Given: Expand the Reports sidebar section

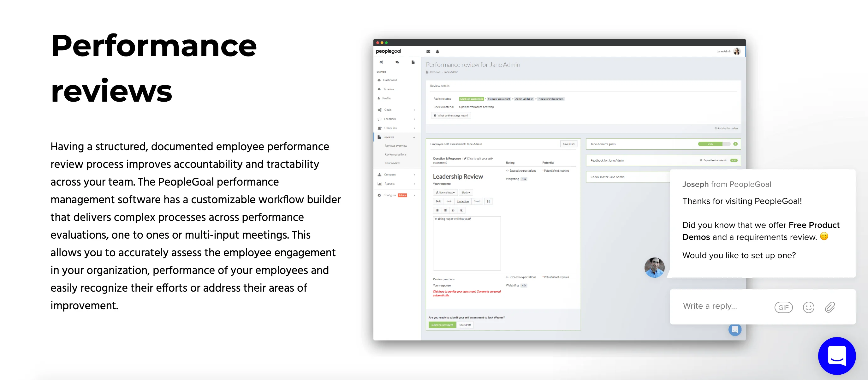Looking at the screenshot, I should coord(397,184).
